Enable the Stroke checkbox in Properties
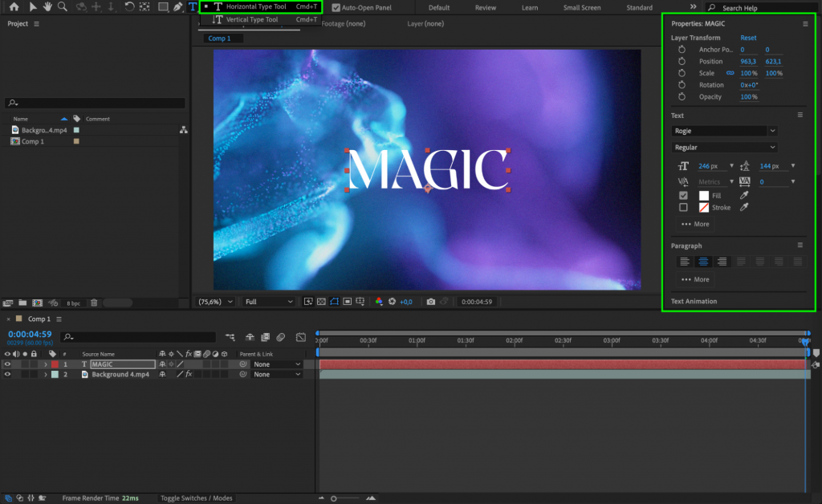Viewport: 822px width, 504px height. tap(685, 207)
